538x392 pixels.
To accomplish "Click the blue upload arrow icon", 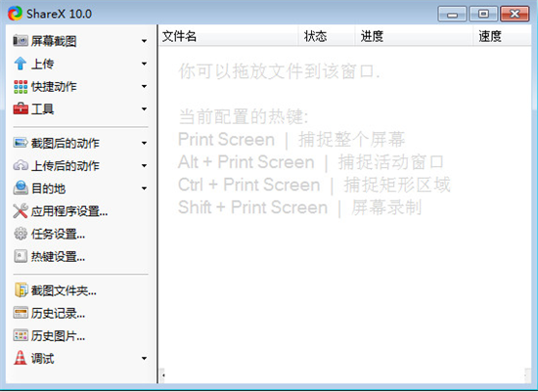I will 21,64.
